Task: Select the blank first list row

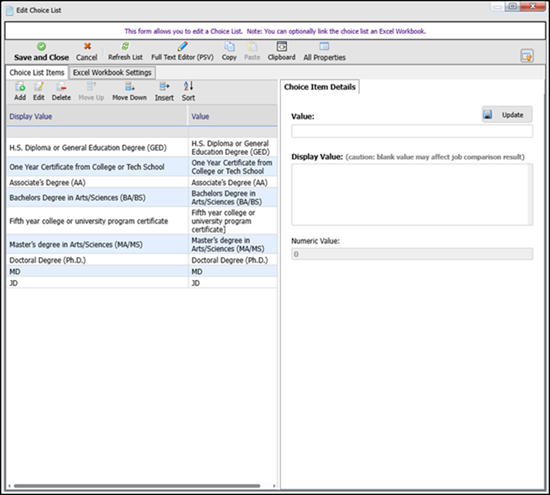Action: coord(142,132)
